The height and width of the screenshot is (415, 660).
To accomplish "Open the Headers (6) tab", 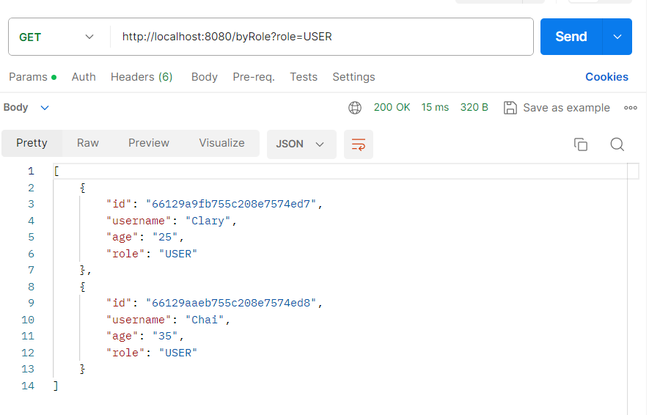I will [141, 77].
